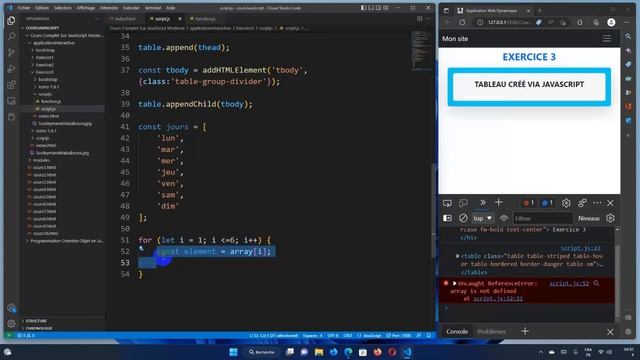The height and width of the screenshot is (360, 640).
Task: Open the Extensions view in VS Code
Action: coord(11,84)
